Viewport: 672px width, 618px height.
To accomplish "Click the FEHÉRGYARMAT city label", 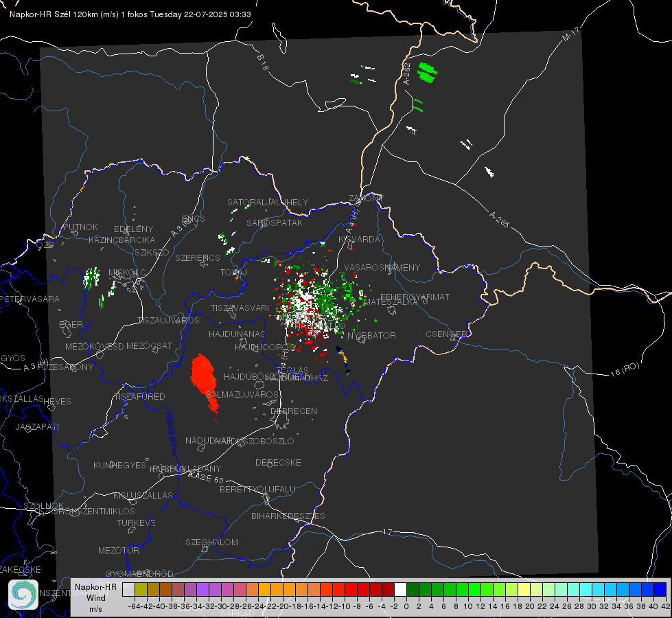I will 415,297.
